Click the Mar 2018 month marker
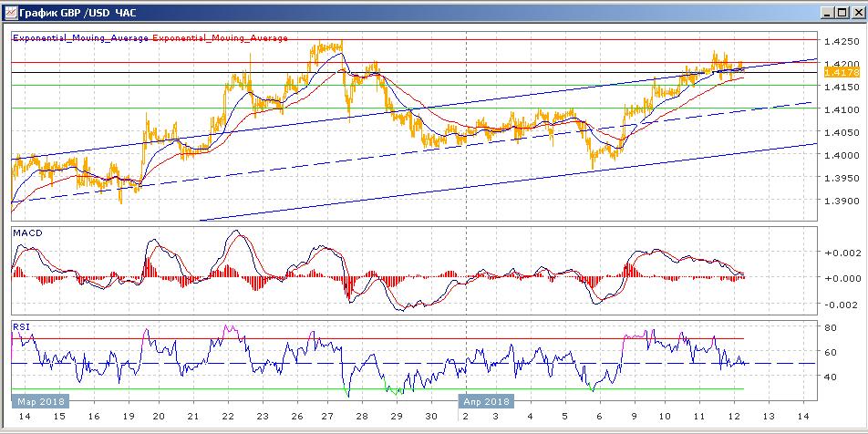This screenshot has height=434, width=868. (x=37, y=400)
